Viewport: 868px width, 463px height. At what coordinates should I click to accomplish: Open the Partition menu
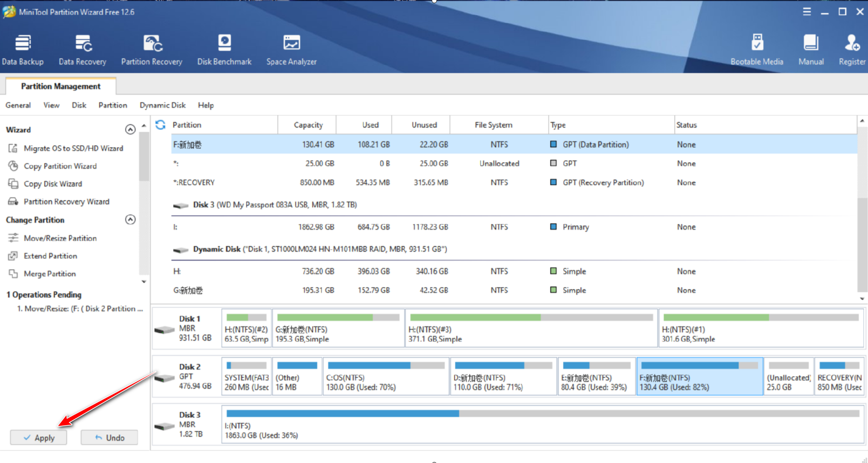tap(113, 105)
